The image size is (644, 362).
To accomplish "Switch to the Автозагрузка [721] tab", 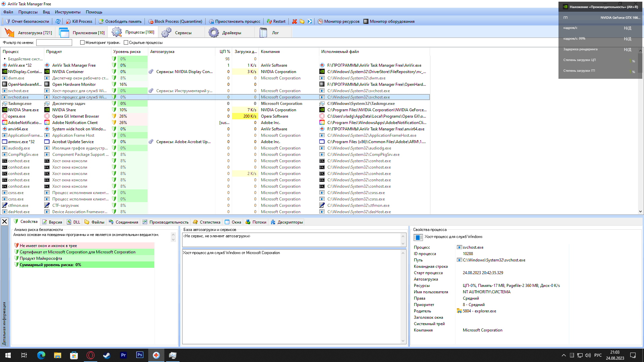I will pyautogui.click(x=29, y=33).
